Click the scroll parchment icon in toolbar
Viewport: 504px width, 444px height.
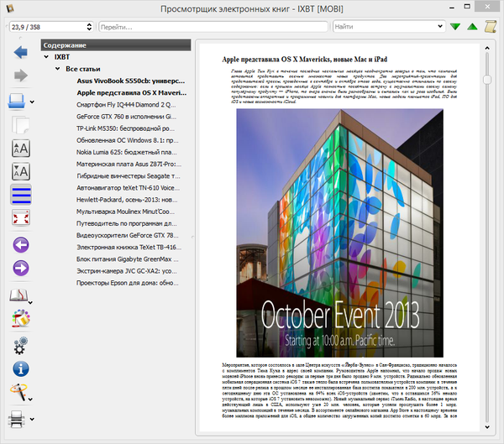tap(491, 27)
